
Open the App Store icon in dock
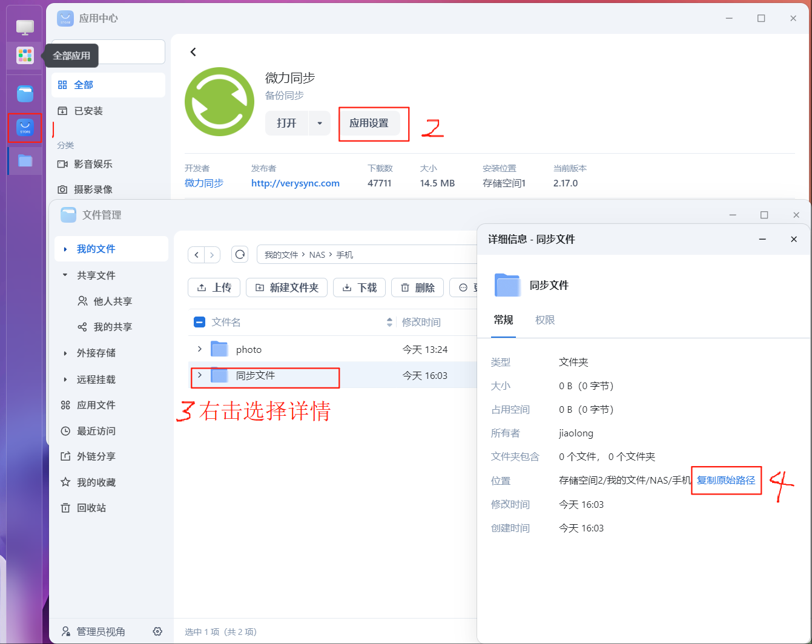(x=25, y=128)
